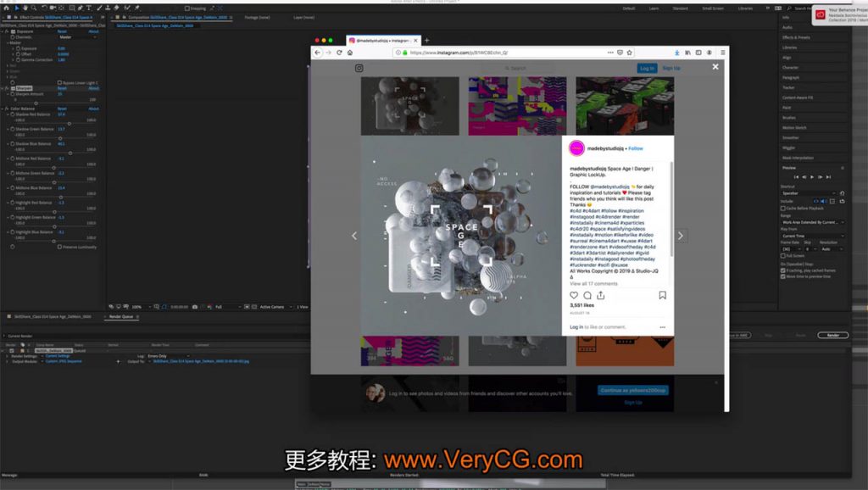Screen dimensions: 868x490
Task: Toggle Bypass Linear Light checkbox
Action: coord(60,83)
